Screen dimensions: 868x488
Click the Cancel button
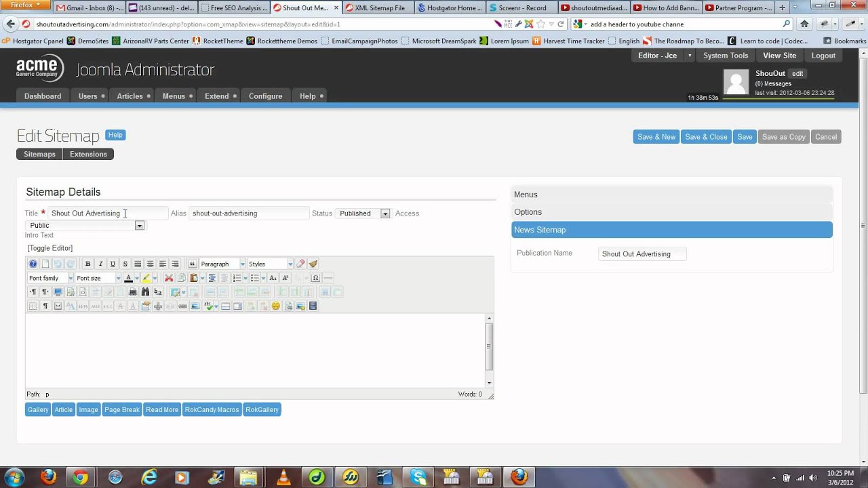[826, 137]
